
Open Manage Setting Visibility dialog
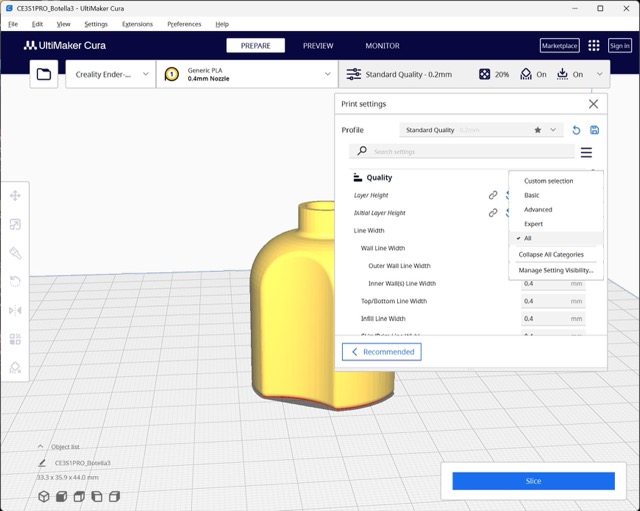click(x=556, y=270)
